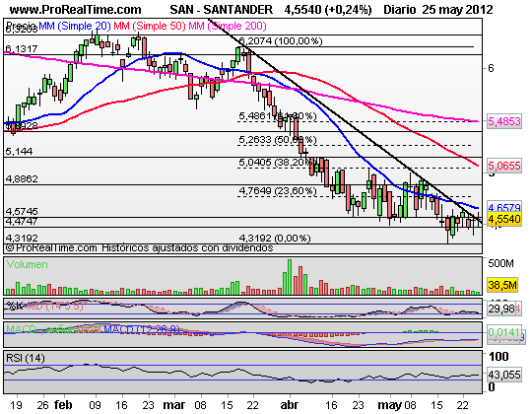Viewport: 532px width, 414px height.
Task: Click the Históricos ajustados con dividendos copyright note
Action: coord(187,248)
